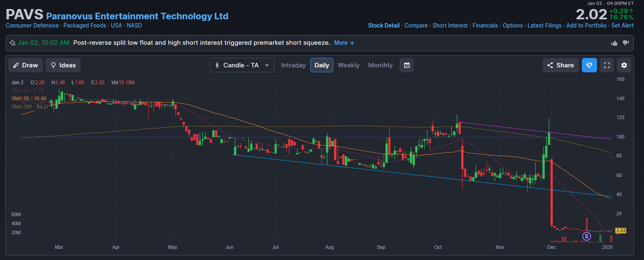Click the Share button
644x260 pixels.
pyautogui.click(x=560, y=65)
